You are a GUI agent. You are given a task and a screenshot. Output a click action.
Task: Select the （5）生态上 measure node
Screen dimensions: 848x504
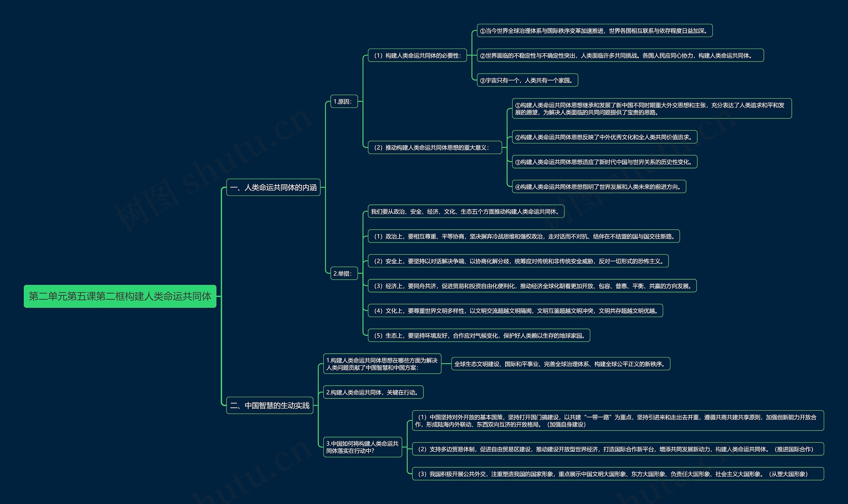click(479, 335)
